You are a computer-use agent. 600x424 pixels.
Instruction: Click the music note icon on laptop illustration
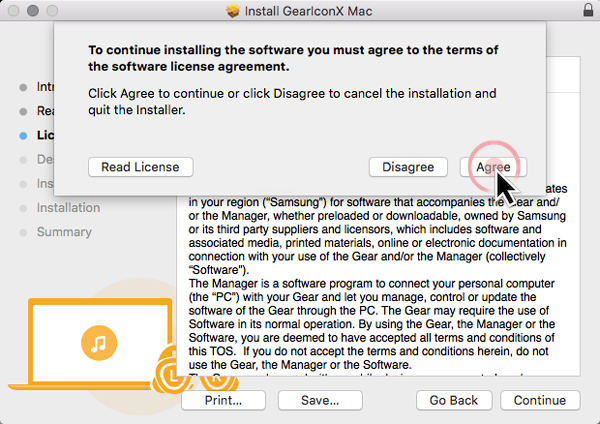(99, 343)
